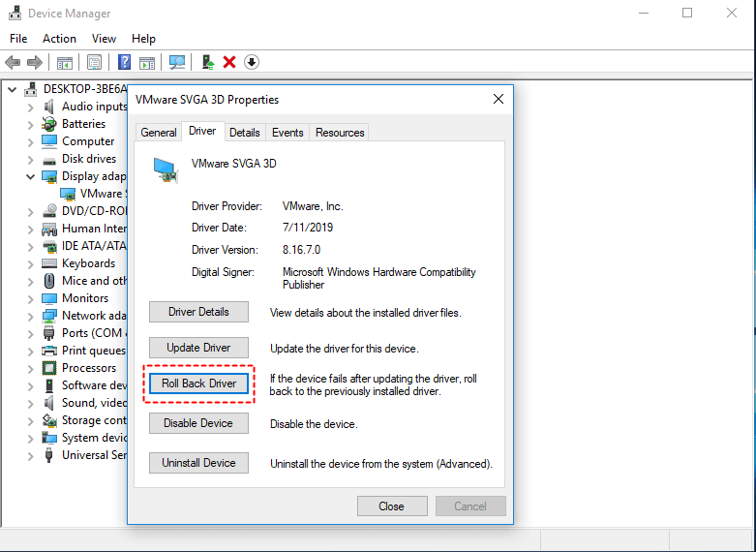Click the display adapter icon in Properties dialog
Image resolution: width=756 pixels, height=552 pixels.
click(166, 169)
